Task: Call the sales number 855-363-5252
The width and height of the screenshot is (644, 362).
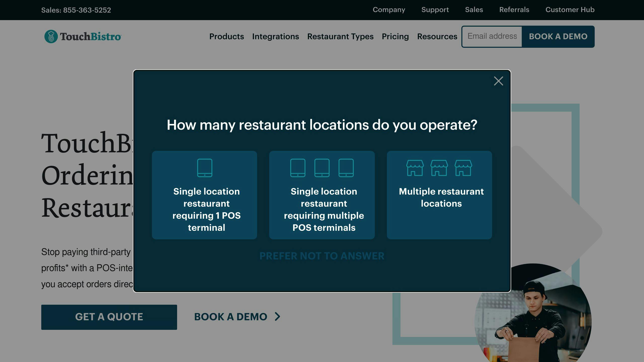Action: [x=87, y=10]
